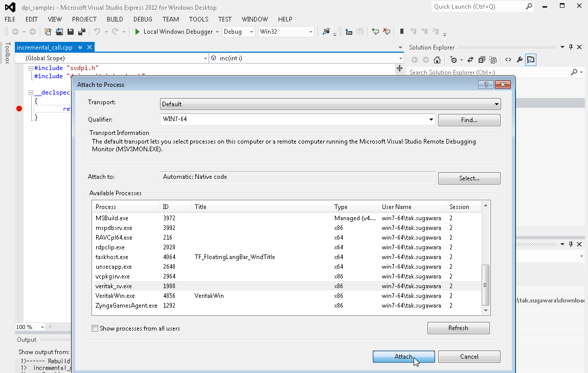This screenshot has height=373, width=588.
Task: Open the PROJECT menu
Action: click(84, 19)
